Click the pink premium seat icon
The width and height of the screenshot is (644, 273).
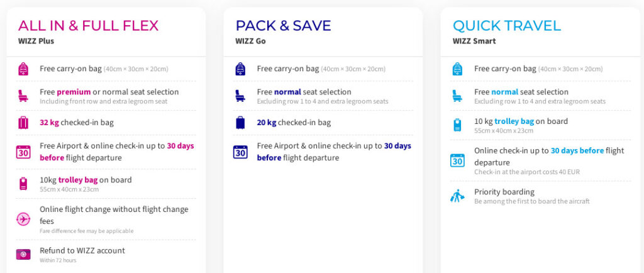[23, 96]
